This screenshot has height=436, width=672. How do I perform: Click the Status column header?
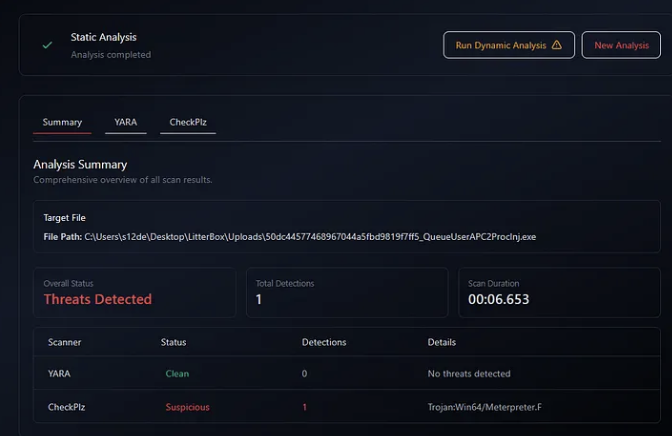pyautogui.click(x=173, y=342)
